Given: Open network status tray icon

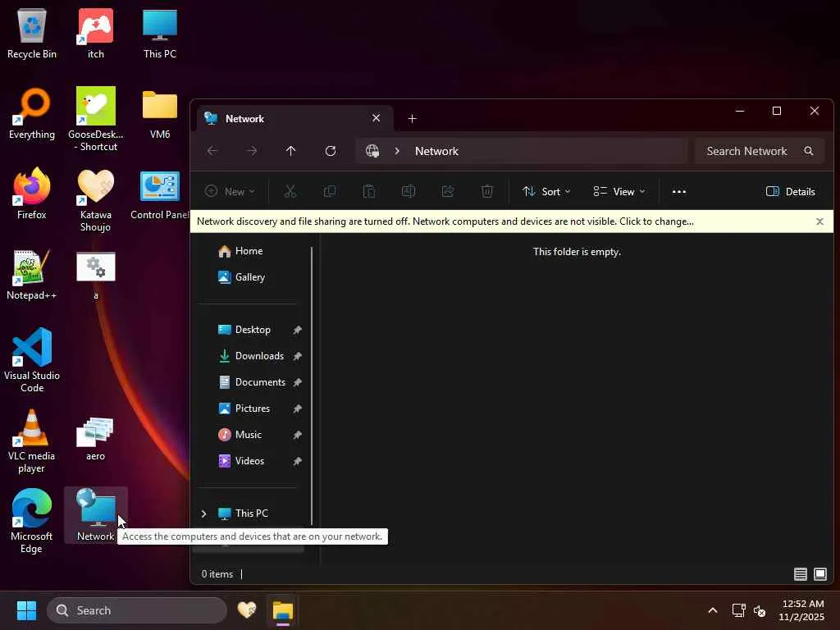Looking at the screenshot, I should 739,610.
